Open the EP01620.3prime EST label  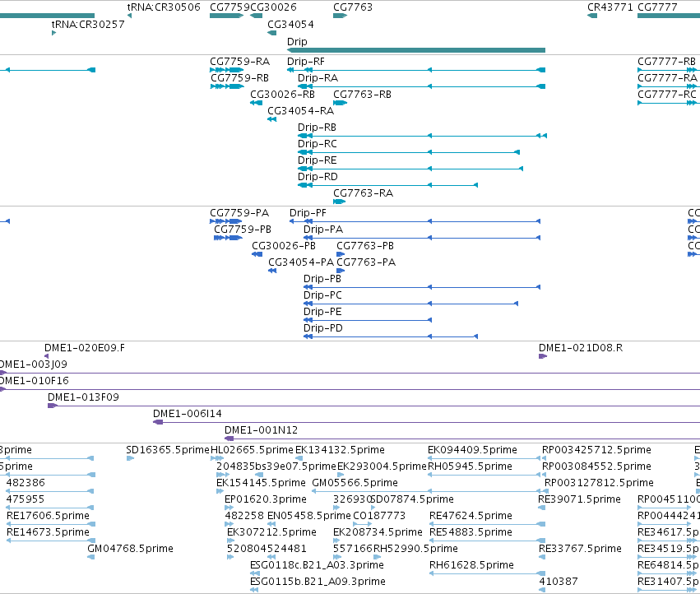click(266, 499)
